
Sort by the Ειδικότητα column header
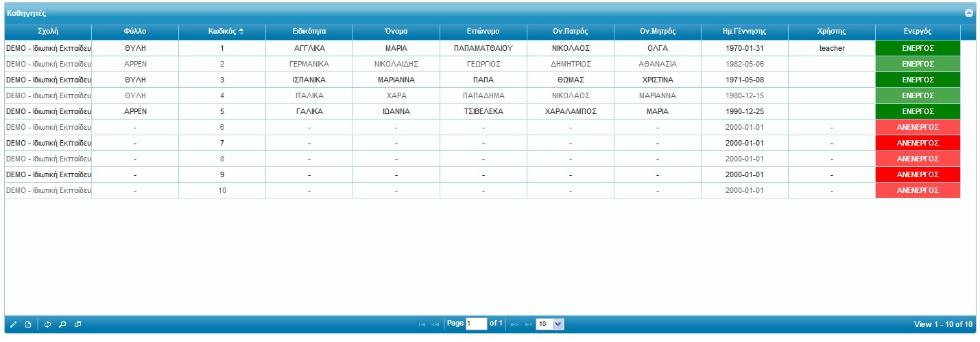(x=309, y=32)
